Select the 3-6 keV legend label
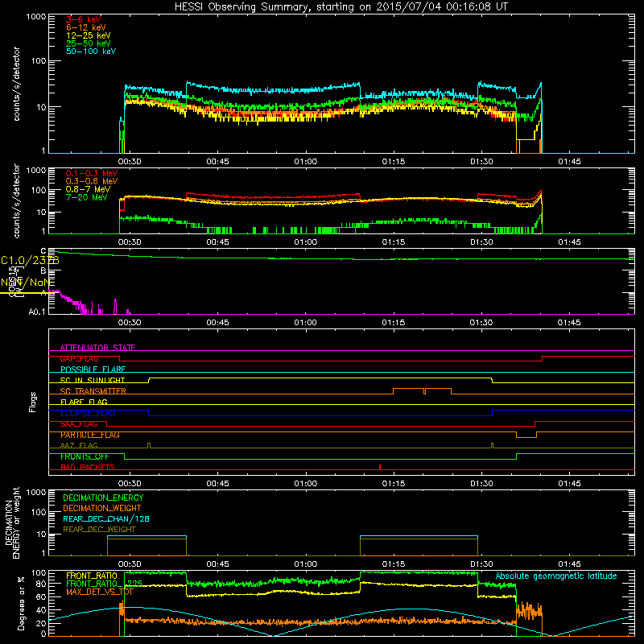This screenshot has width=644, height=644. tap(84, 19)
